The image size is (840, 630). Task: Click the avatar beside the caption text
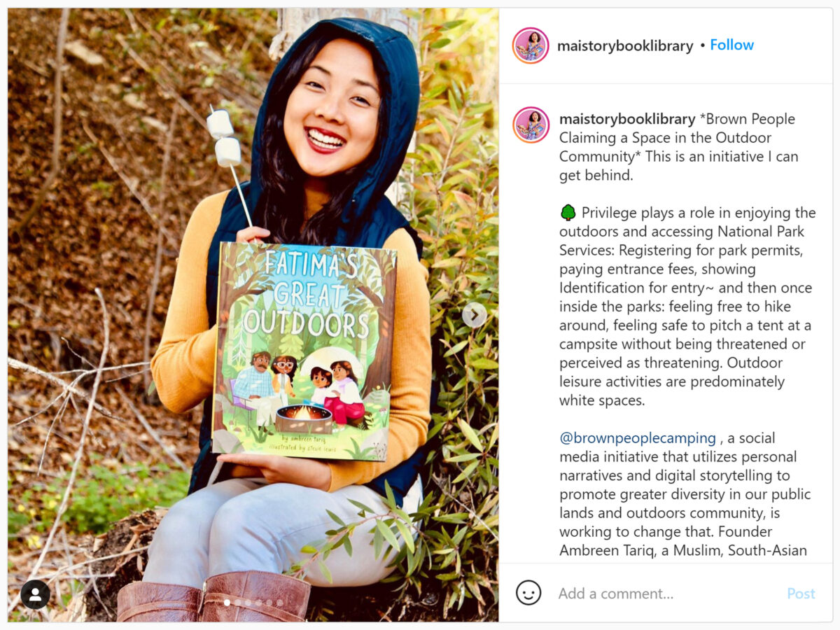click(x=531, y=125)
